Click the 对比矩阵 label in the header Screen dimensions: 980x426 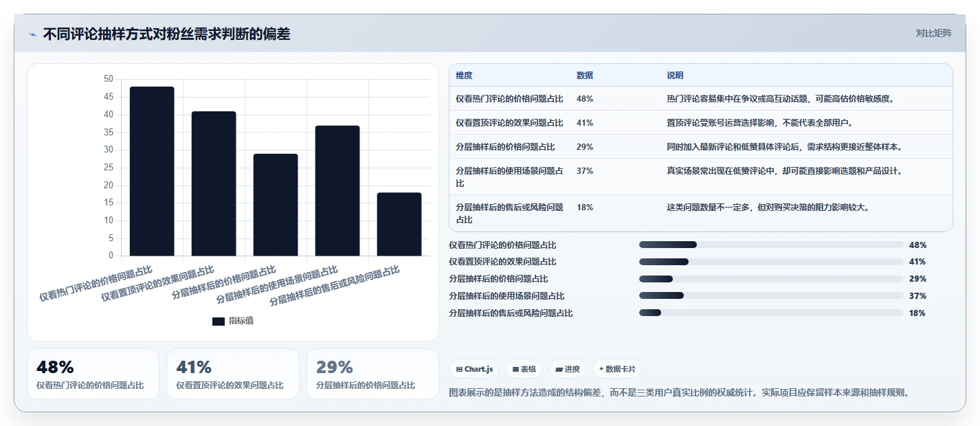(x=934, y=34)
